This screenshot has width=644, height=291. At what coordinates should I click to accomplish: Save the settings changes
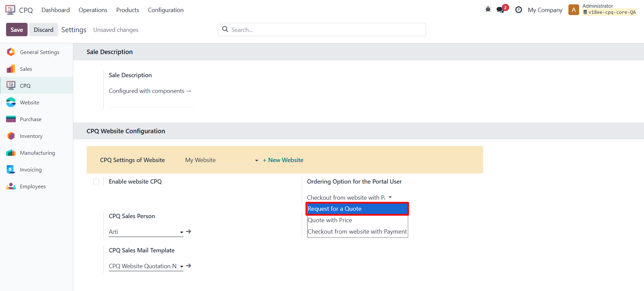(16, 30)
